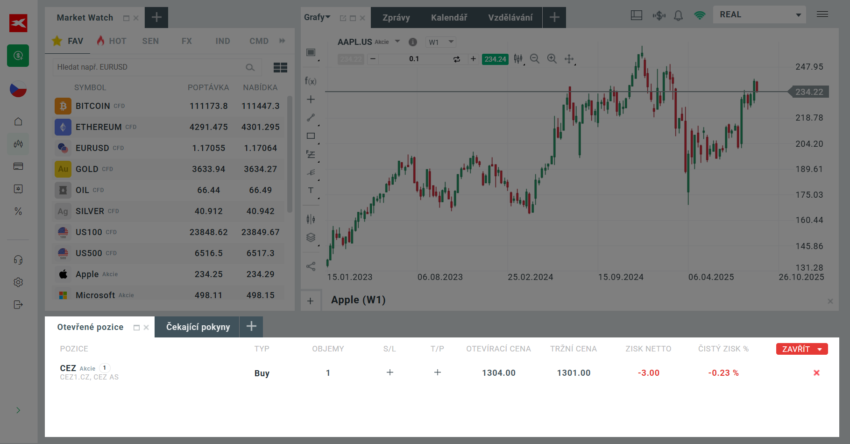Open the headset support icon
Viewport: 850px width, 444px height.
[18, 260]
